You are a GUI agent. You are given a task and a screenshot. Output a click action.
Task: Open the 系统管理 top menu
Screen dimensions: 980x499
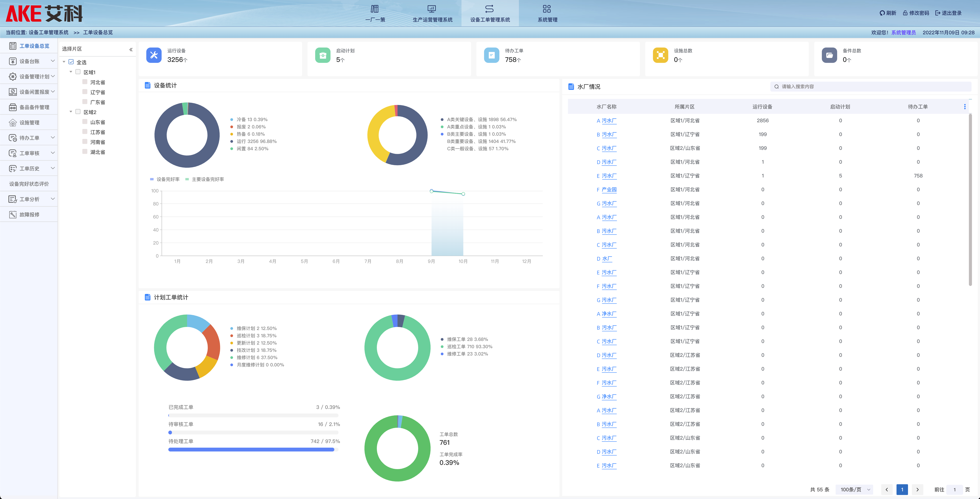click(x=547, y=13)
